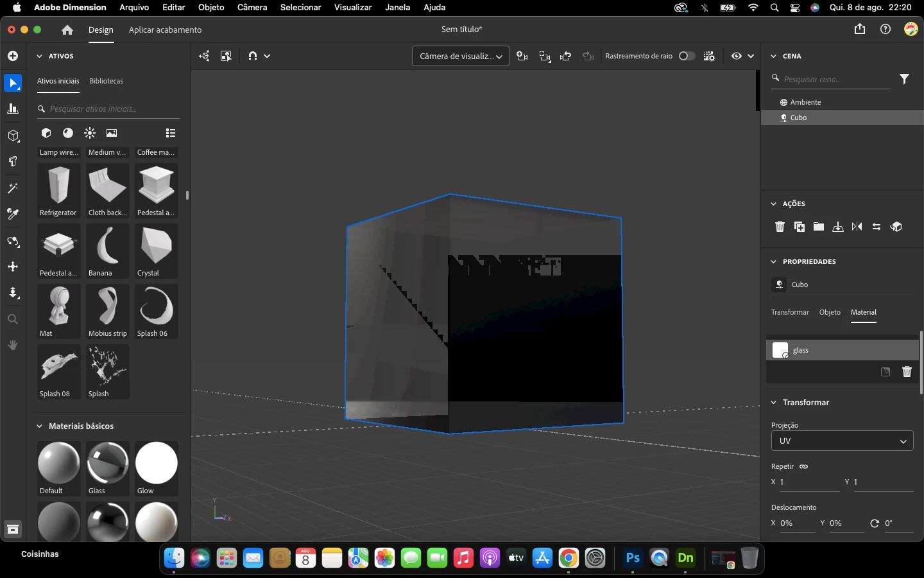Open Google Chrome from the Dock

point(569,558)
